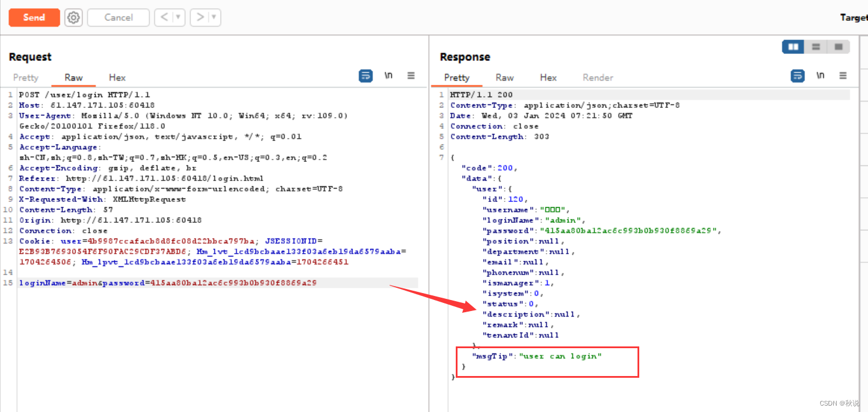Open the Response pane hamburger menu
The image size is (868, 412).
843,75
